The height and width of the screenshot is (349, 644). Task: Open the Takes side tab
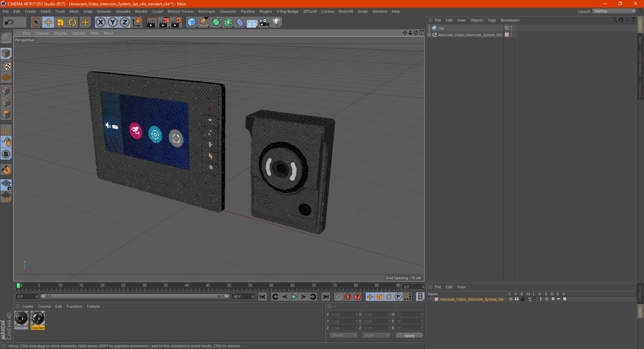tap(640, 41)
